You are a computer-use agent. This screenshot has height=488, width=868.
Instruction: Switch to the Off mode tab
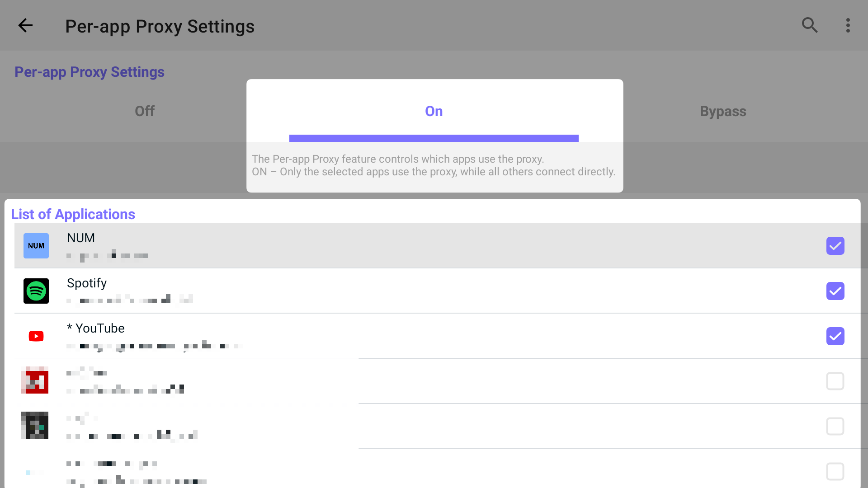pos(145,111)
